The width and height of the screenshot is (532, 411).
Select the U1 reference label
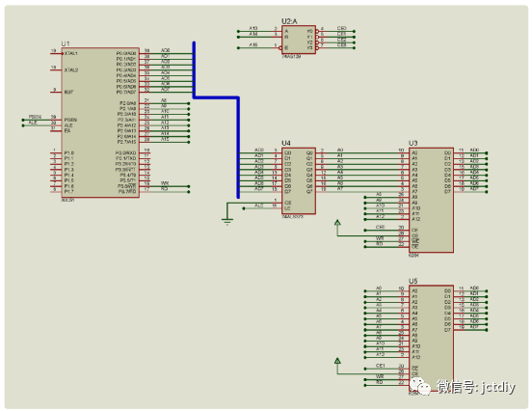point(66,43)
